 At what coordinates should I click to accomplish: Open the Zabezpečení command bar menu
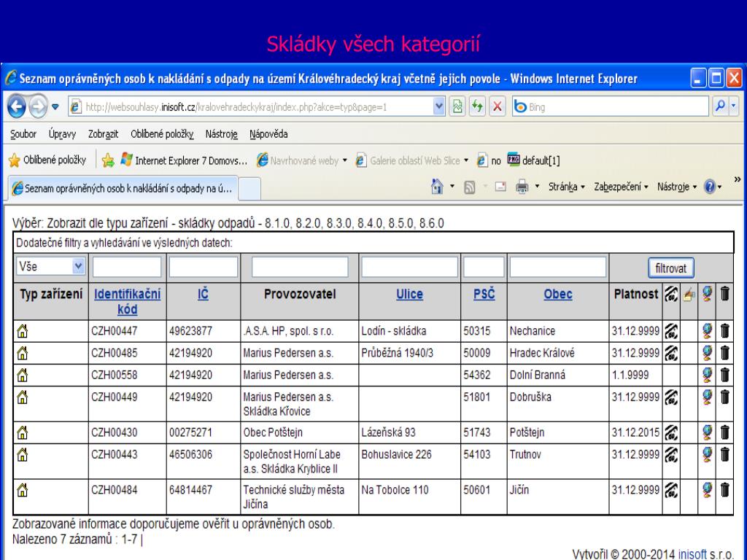(622, 187)
